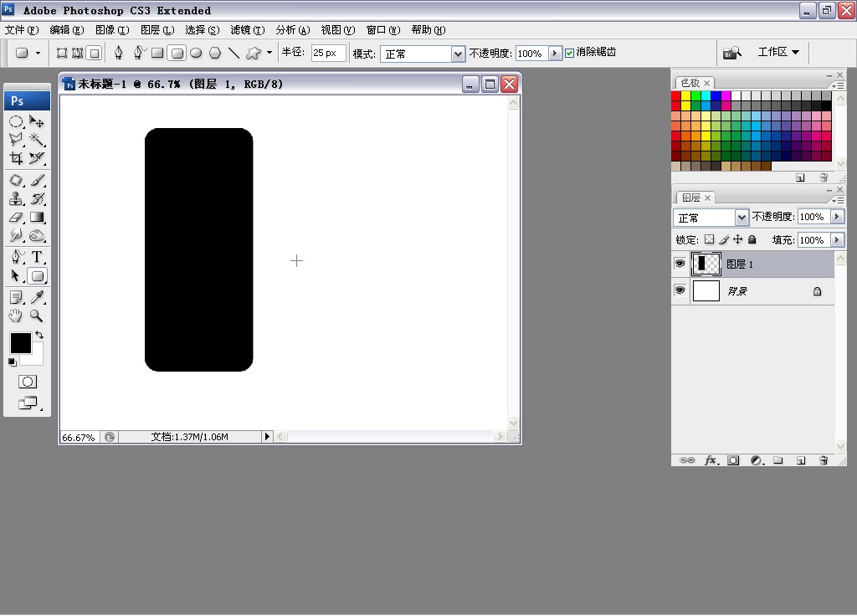
Task: Select the Crop tool
Action: pos(16,158)
